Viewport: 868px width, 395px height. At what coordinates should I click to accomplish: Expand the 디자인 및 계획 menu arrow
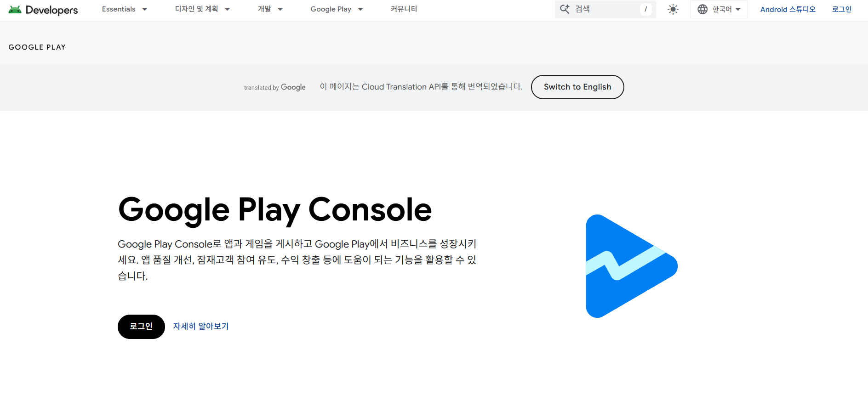(x=227, y=9)
